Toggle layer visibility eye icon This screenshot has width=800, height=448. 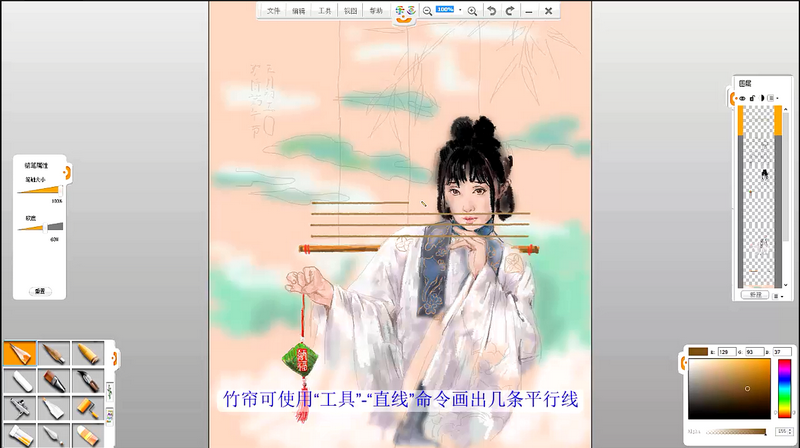point(742,98)
